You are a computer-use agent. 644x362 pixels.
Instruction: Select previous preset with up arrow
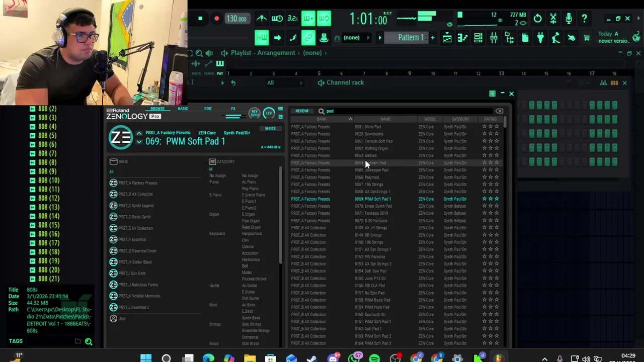click(x=139, y=133)
